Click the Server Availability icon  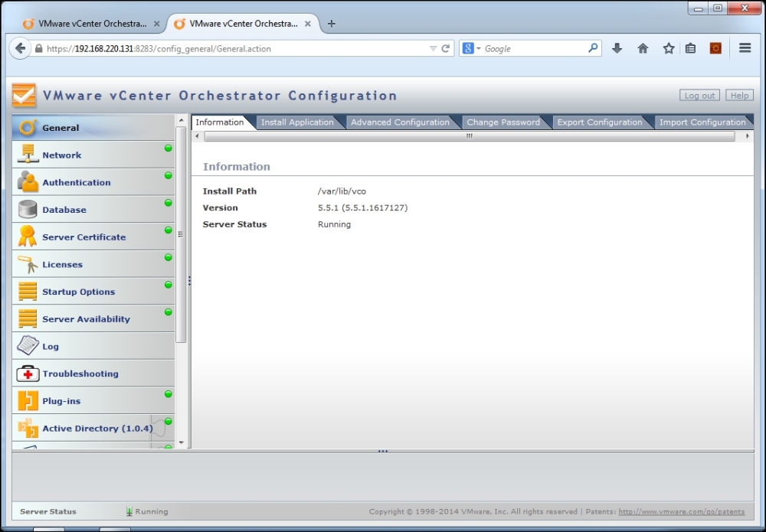(x=28, y=318)
